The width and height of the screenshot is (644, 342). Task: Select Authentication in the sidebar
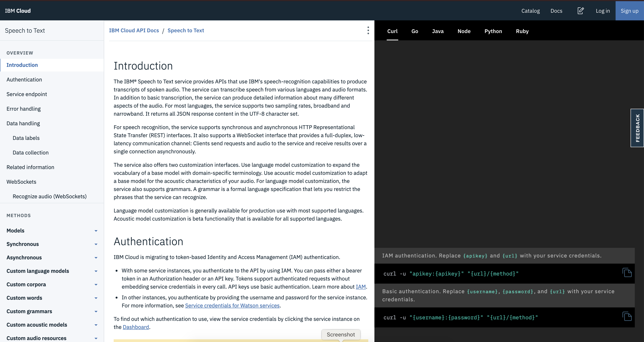(x=24, y=79)
